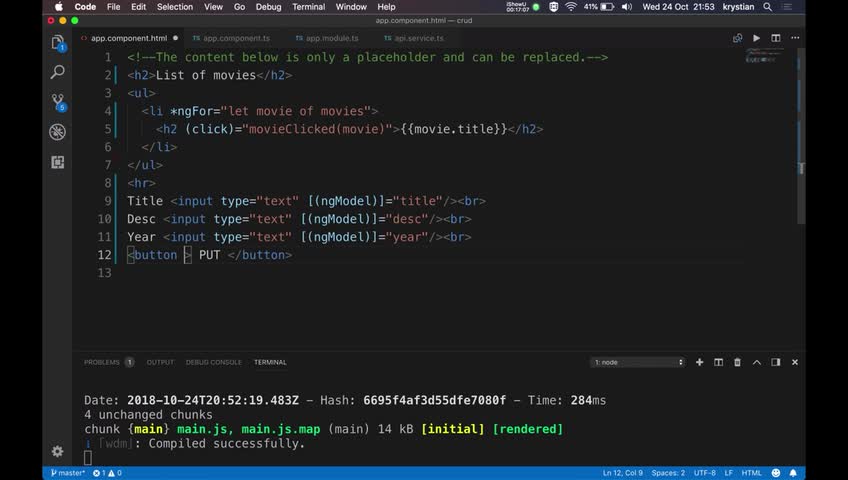Close the terminal panel
This screenshot has width=848, height=480.
click(x=795, y=362)
